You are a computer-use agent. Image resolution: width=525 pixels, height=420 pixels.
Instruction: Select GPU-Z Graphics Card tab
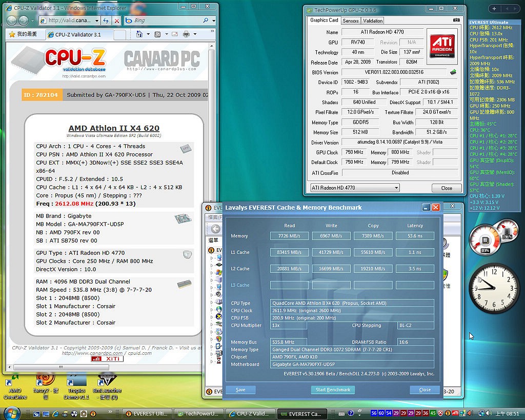tap(324, 20)
